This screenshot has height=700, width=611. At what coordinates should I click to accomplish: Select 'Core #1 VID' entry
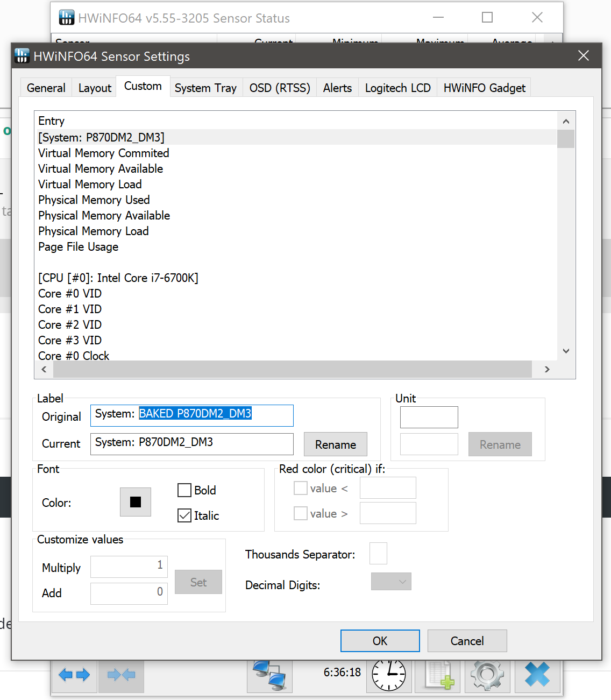tap(296, 309)
